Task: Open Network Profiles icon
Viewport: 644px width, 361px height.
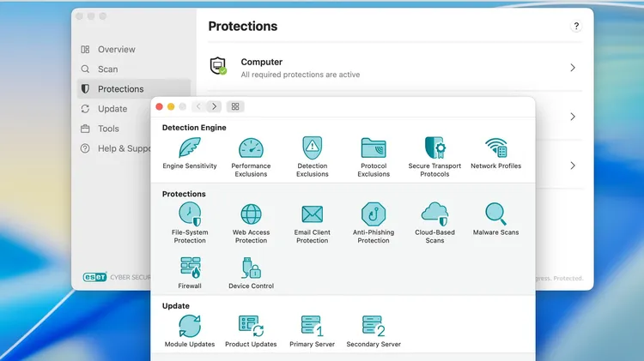Action: (495, 147)
